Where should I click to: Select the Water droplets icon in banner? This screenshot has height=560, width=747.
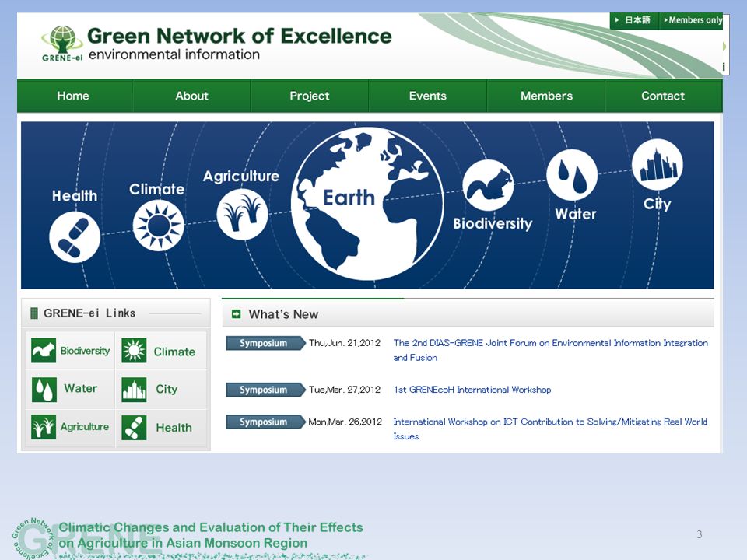572,175
